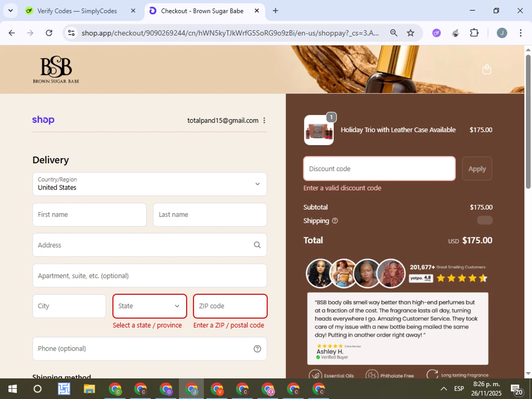Click the Ashley H. reviewer name

pos(330,351)
